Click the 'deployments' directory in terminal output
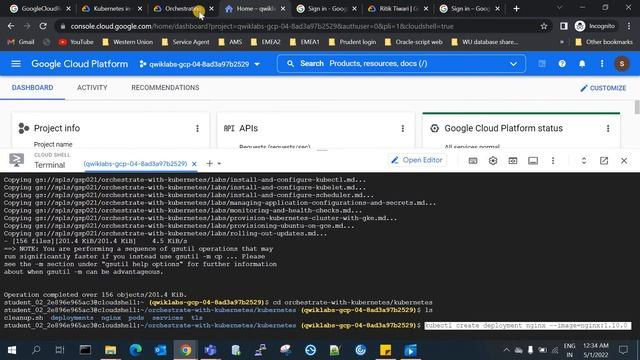Image resolution: width=640 pixels, height=360 pixels. click(x=72, y=318)
